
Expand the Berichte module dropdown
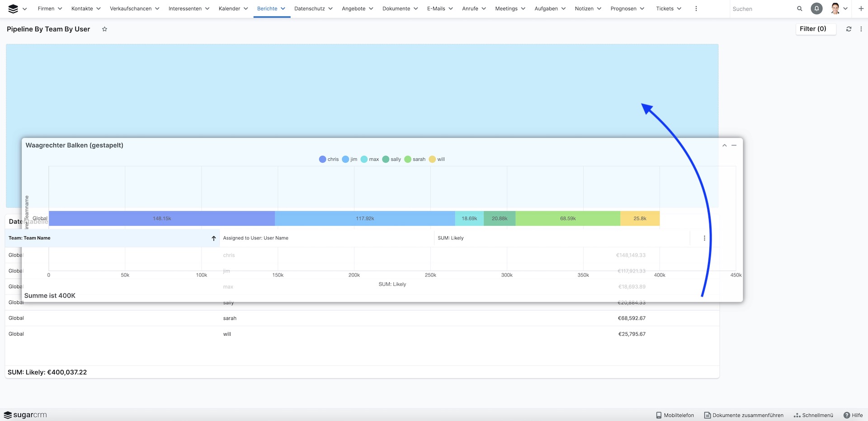283,9
